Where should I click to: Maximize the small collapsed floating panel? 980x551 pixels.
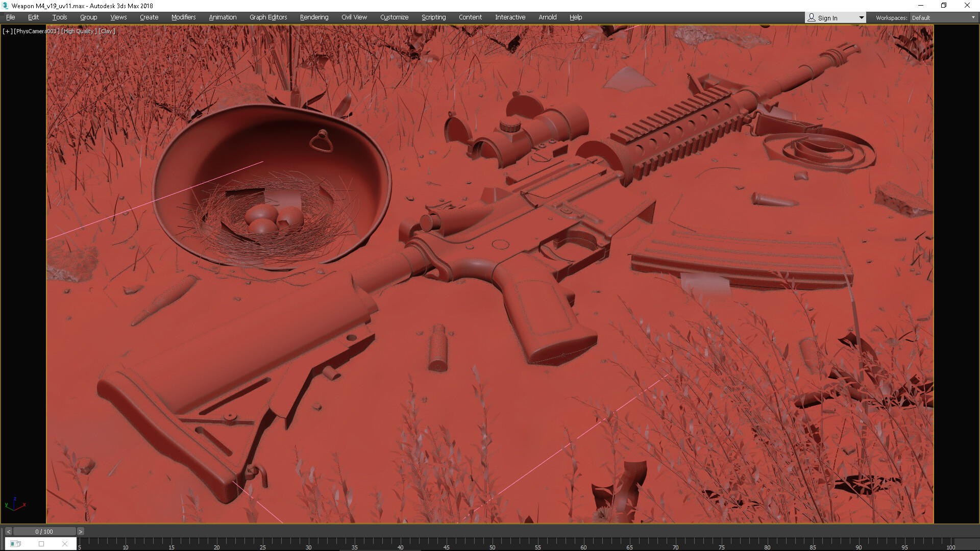point(41,544)
